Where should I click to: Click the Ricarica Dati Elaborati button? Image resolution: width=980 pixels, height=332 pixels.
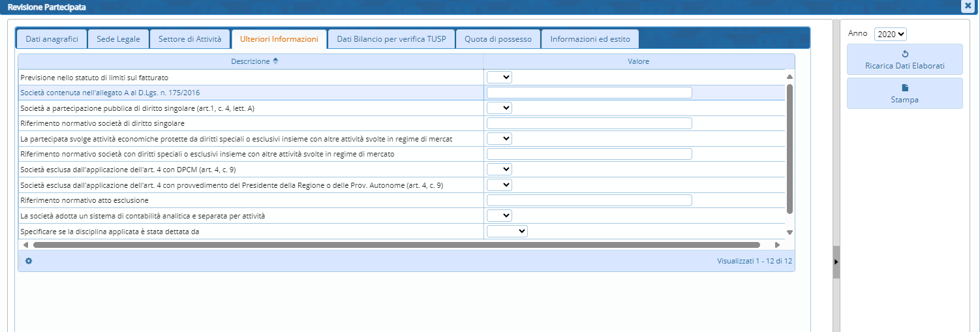click(904, 59)
